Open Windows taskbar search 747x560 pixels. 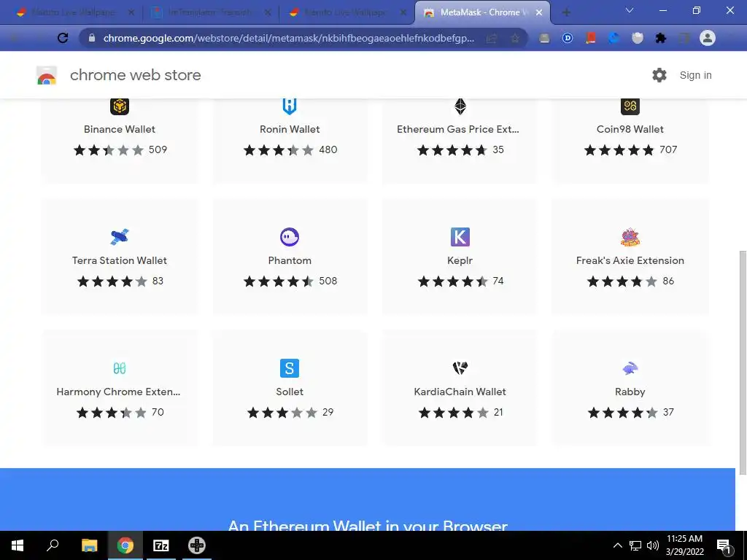53,545
